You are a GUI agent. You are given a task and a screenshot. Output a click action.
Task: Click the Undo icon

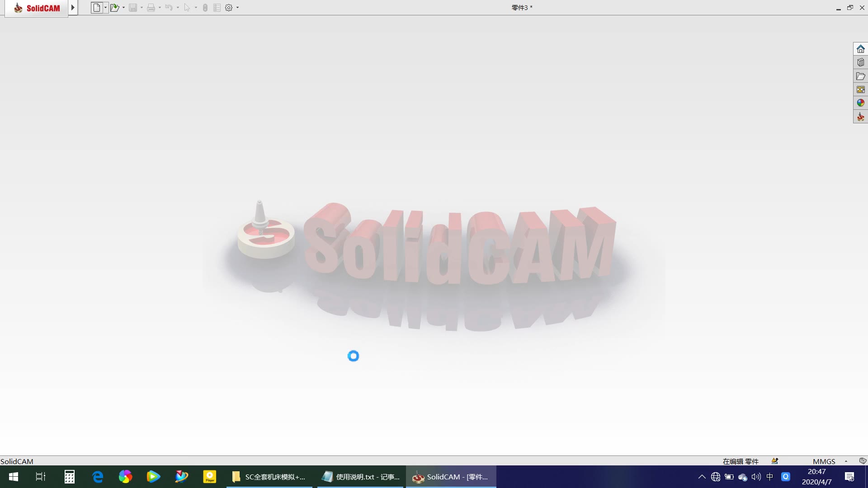169,8
